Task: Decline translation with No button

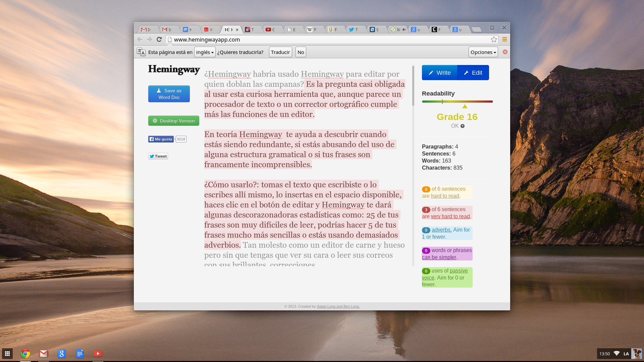Action: click(x=301, y=52)
